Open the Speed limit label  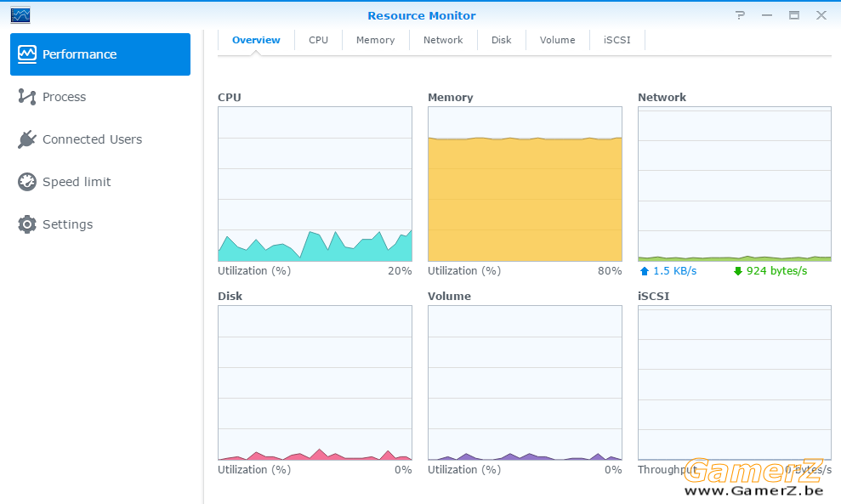pyautogui.click(x=77, y=182)
